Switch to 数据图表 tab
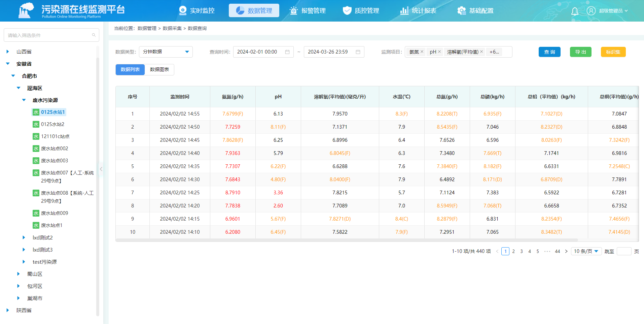 (x=159, y=70)
